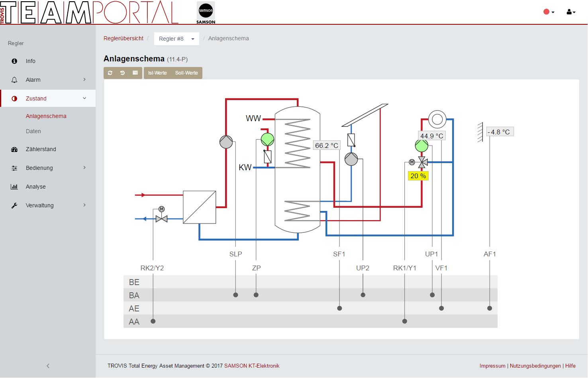588x378 pixels.
Task: Click the yellow 20 % valve position label
Action: click(x=418, y=176)
